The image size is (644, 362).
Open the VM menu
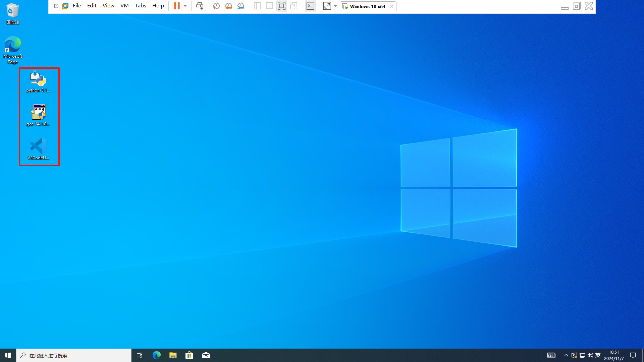(x=124, y=6)
